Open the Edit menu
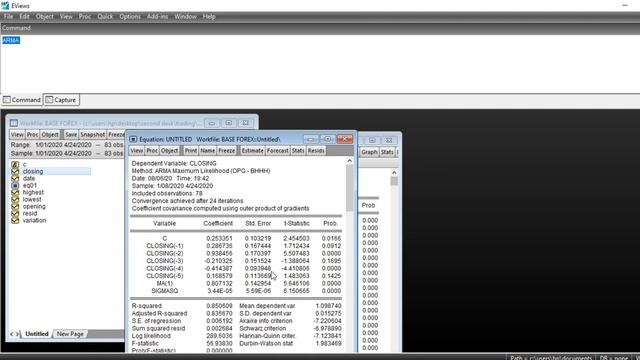640x360 pixels. pos(24,16)
